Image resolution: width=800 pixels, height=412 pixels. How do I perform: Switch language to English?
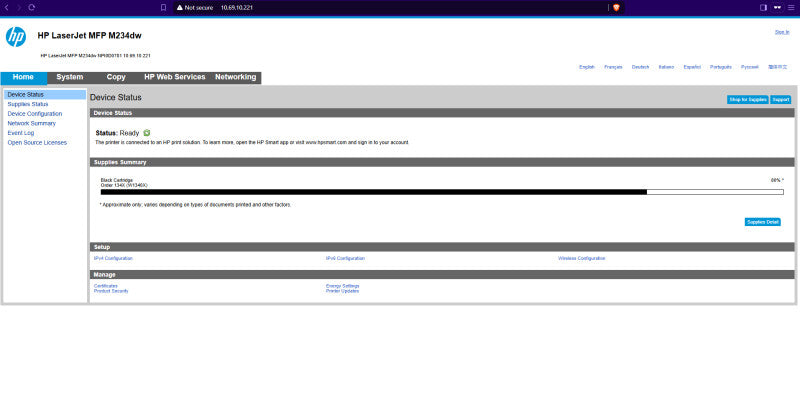[587, 67]
